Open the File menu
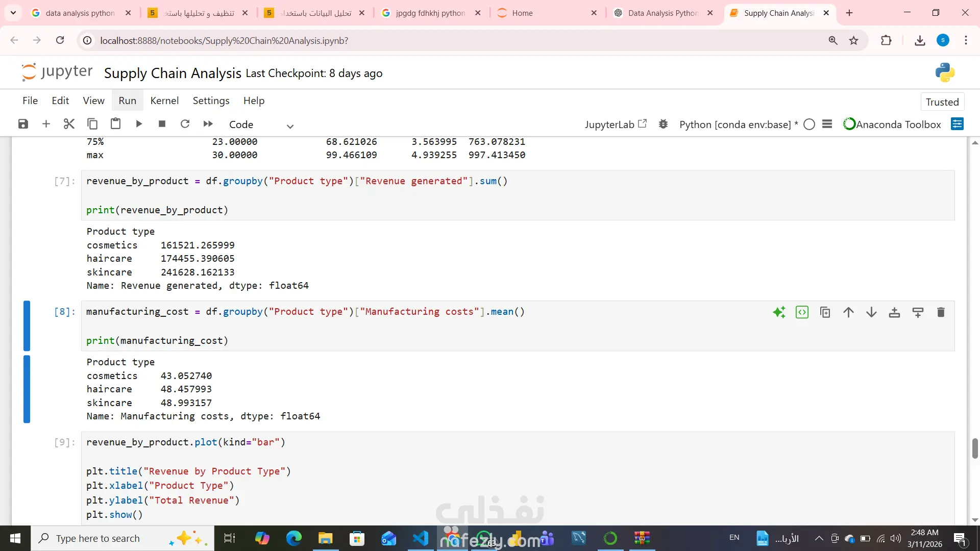Image resolution: width=980 pixels, height=551 pixels. pos(30,101)
